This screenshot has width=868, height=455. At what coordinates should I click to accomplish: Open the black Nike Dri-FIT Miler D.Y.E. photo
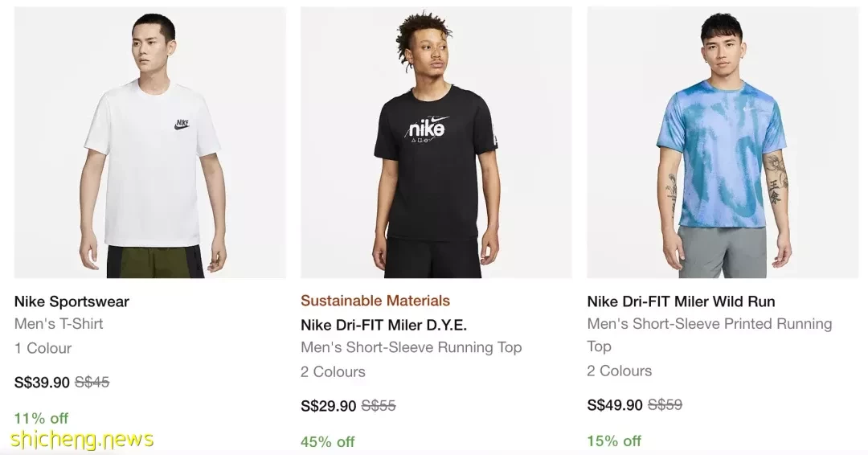[436, 142]
